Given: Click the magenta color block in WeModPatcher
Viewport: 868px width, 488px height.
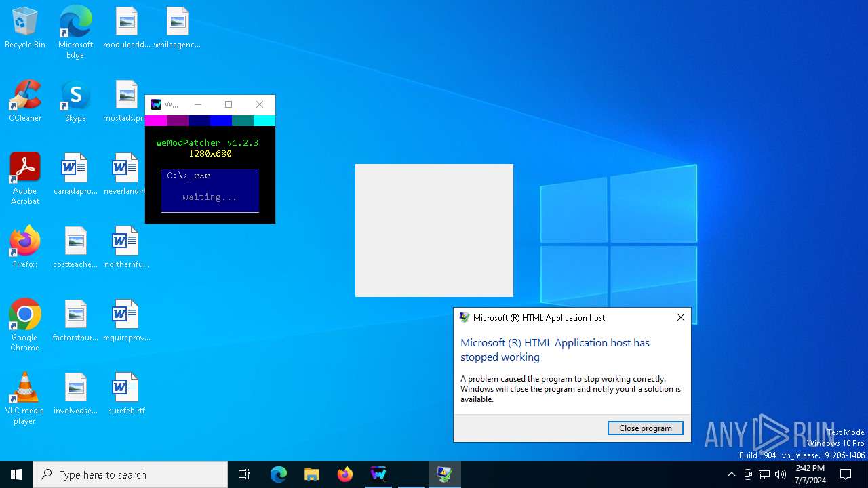Looking at the screenshot, I should pyautogui.click(x=156, y=121).
